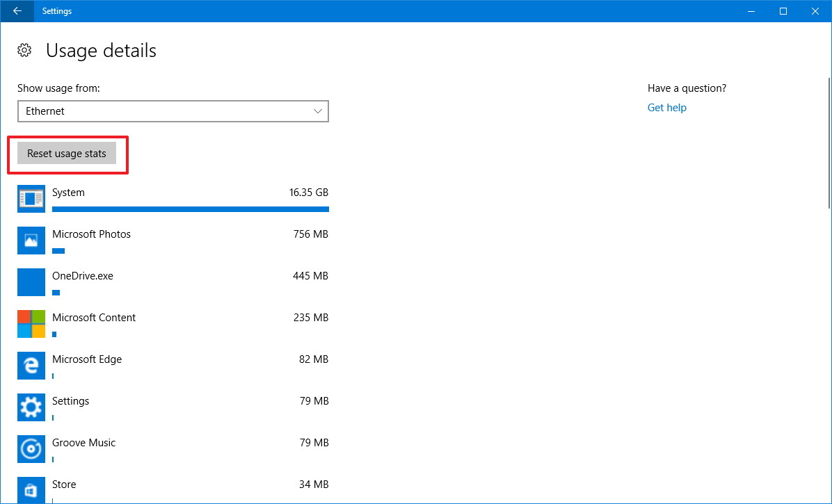Go back with the Settings back arrow
The width and height of the screenshot is (832, 504).
(17, 11)
